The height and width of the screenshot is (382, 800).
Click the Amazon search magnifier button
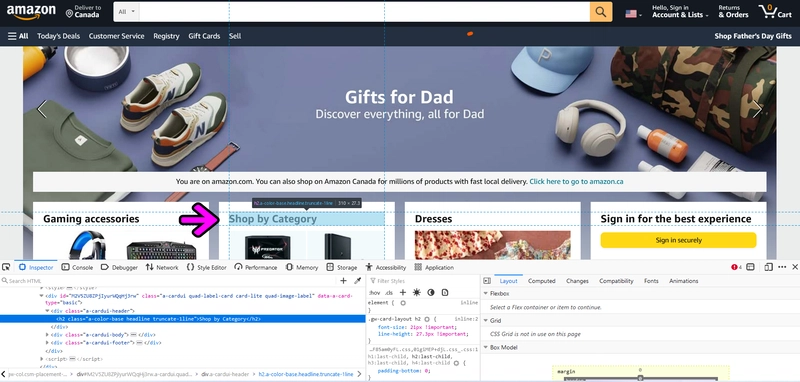[601, 12]
